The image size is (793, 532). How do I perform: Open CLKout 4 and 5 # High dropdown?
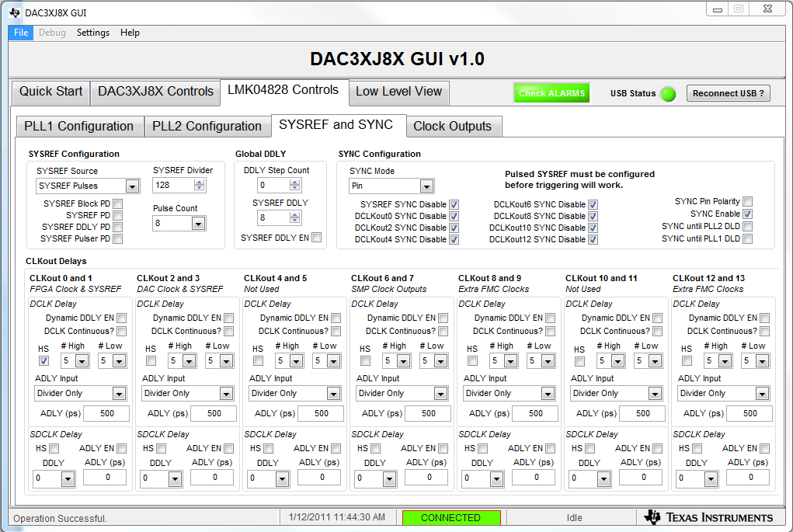tap(296, 361)
